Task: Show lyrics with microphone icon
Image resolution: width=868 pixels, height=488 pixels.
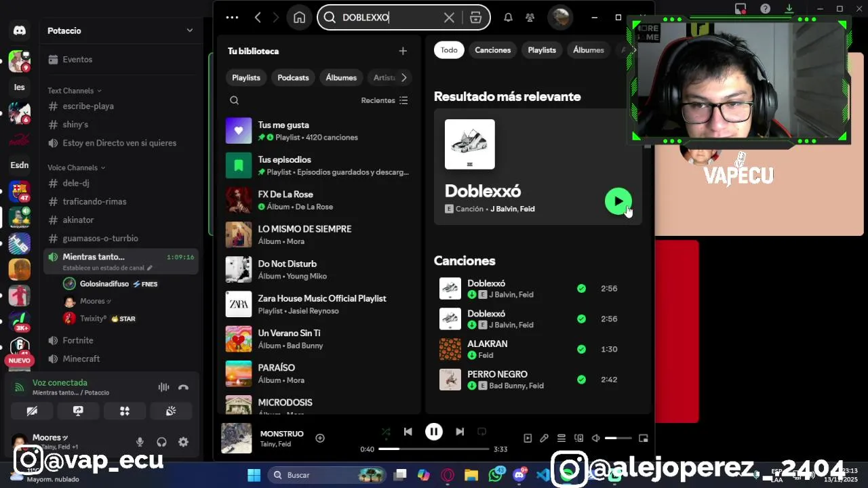Action: pos(544,439)
